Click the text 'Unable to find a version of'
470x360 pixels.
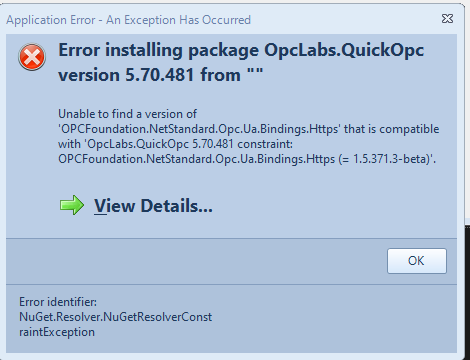127,114
